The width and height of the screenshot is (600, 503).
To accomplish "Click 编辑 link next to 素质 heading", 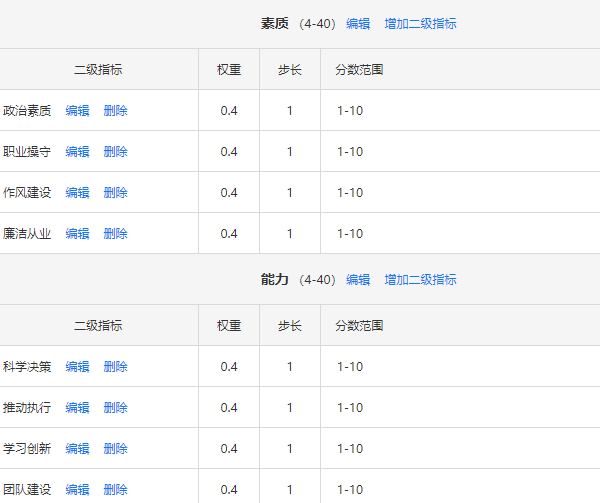I will tap(358, 24).
